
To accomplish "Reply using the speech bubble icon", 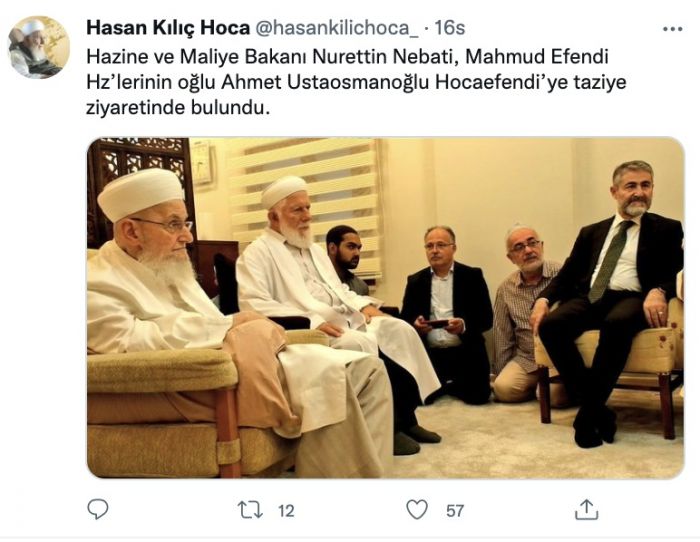I will click(x=97, y=509).
